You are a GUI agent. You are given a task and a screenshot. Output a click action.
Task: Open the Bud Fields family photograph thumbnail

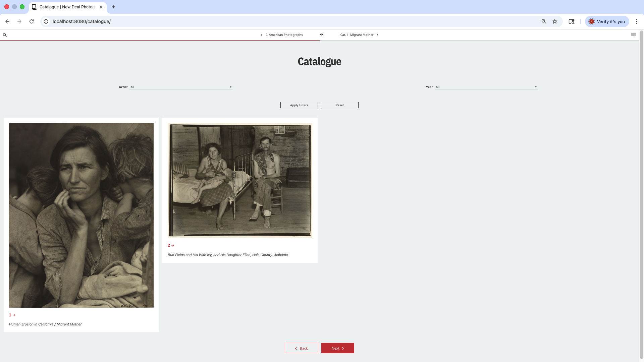click(x=240, y=180)
